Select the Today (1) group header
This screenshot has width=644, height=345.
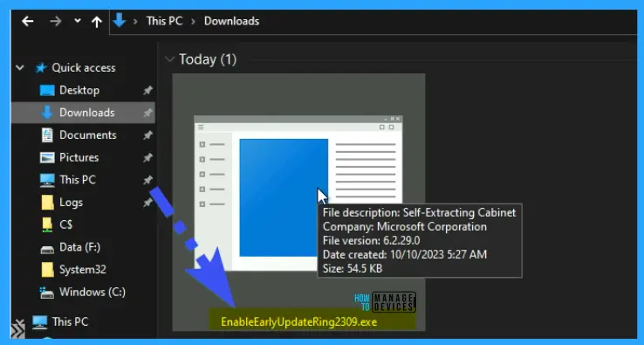pyautogui.click(x=208, y=59)
